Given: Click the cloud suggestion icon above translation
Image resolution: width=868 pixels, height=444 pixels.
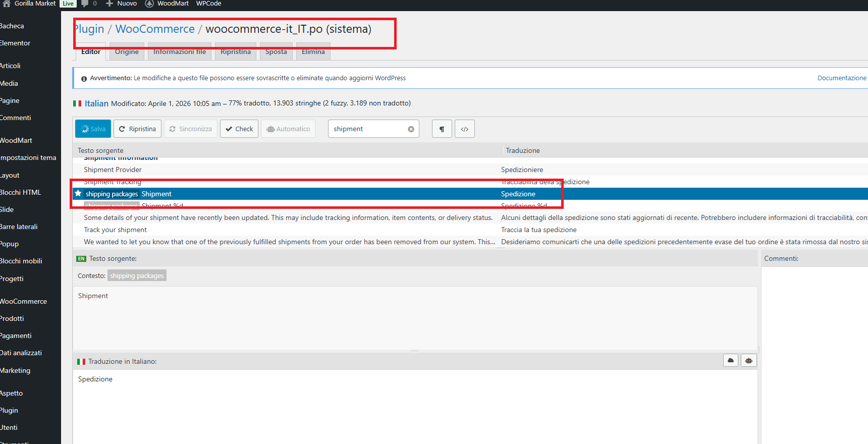Looking at the screenshot, I should click(731, 360).
